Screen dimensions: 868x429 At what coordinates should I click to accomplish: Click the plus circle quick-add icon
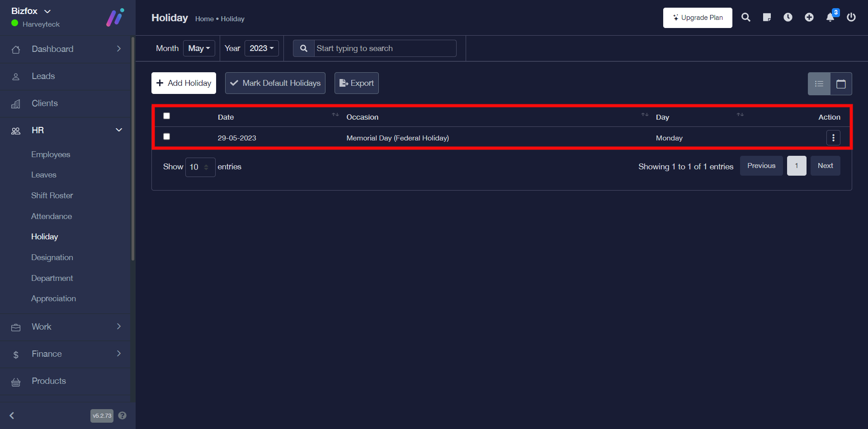point(809,18)
